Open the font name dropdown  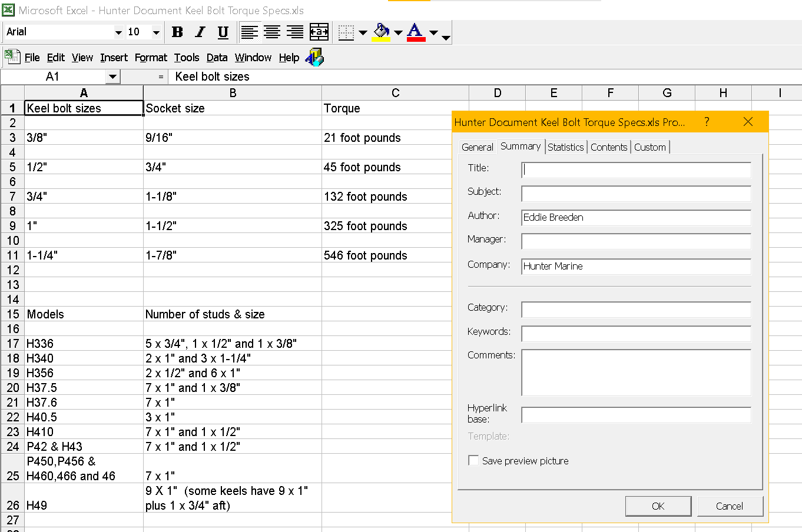(118, 32)
